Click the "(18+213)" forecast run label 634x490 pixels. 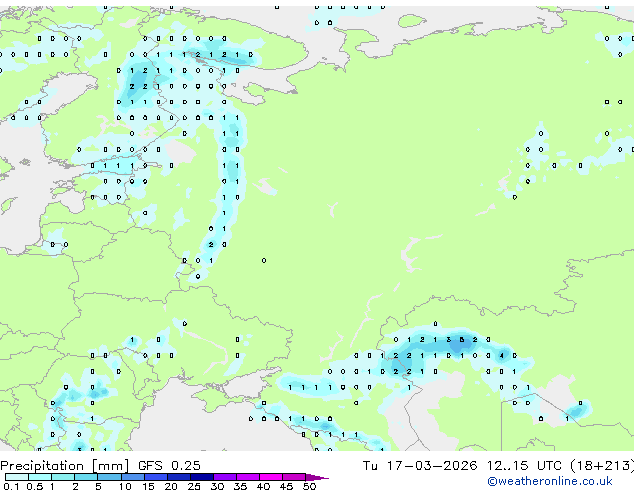click(602, 466)
